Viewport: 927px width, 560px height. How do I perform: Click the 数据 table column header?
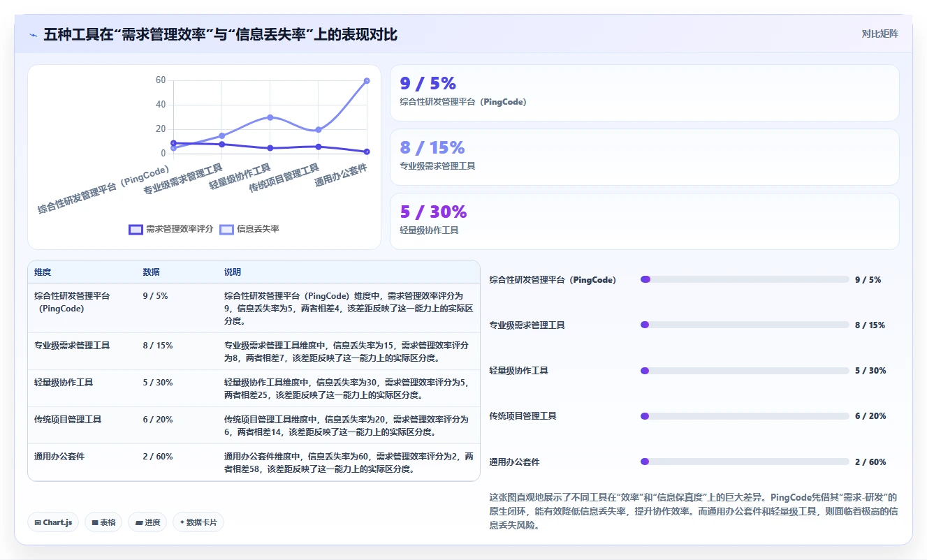pos(152,272)
